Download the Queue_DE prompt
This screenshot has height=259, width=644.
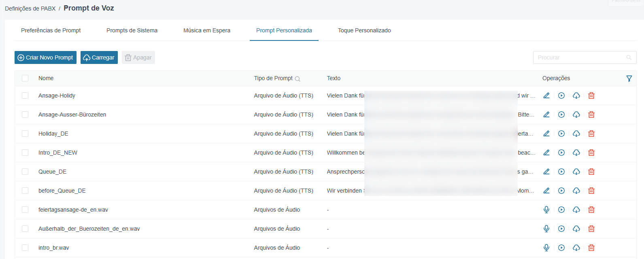(x=576, y=172)
